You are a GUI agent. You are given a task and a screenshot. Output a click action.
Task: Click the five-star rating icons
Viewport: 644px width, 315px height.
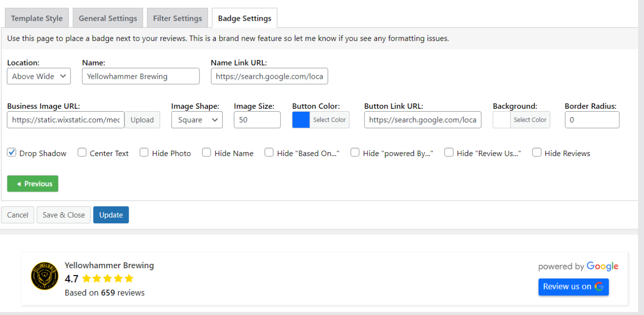point(108,279)
